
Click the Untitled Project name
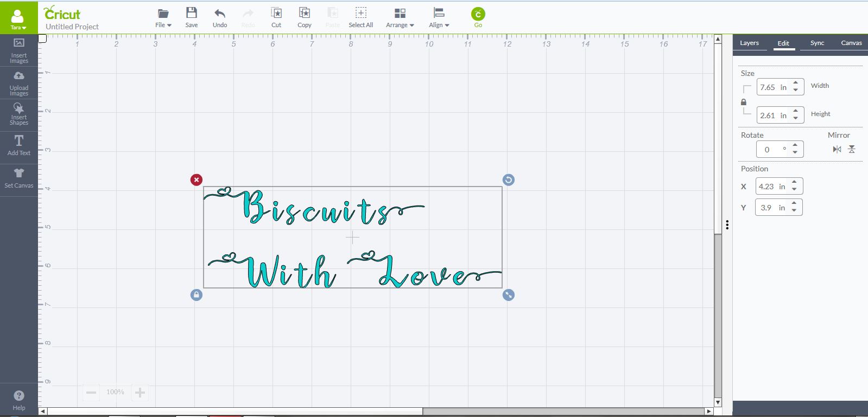[x=72, y=27]
